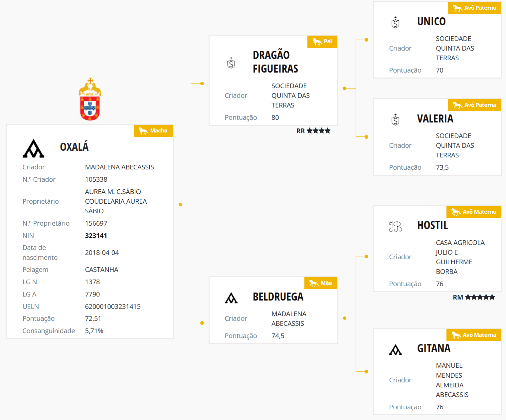Click the Avó Materna label tag
This screenshot has height=420, width=506.
click(x=474, y=335)
